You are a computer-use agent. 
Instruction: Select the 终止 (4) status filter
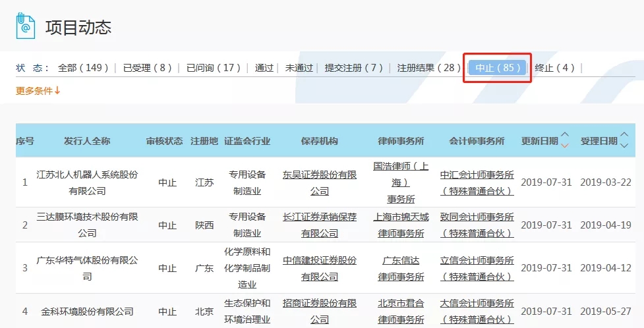[x=554, y=68]
